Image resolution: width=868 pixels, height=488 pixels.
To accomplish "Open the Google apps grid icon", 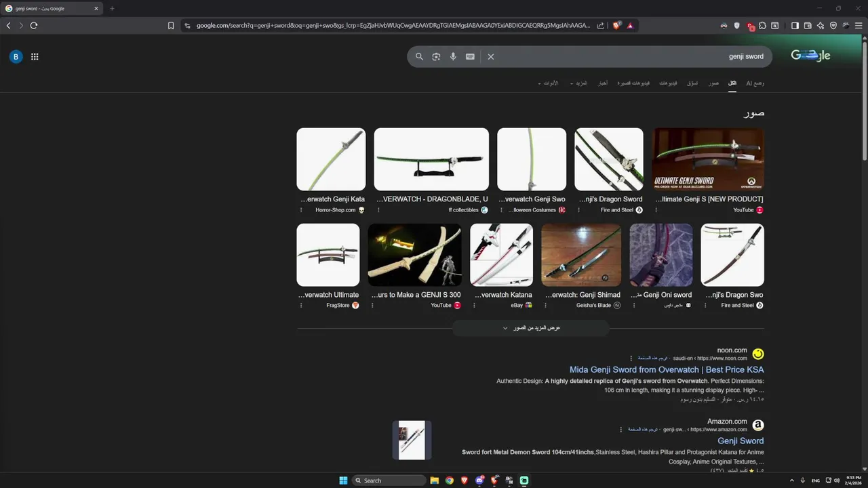I will (35, 57).
